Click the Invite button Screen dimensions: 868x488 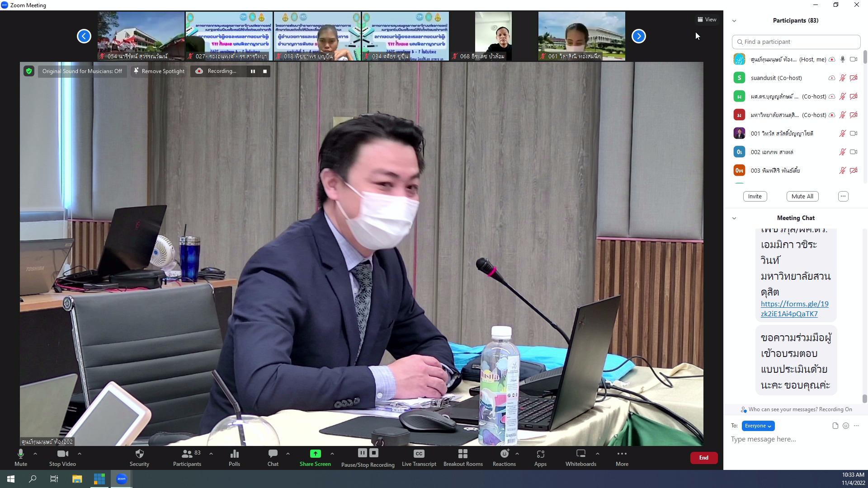coord(755,196)
